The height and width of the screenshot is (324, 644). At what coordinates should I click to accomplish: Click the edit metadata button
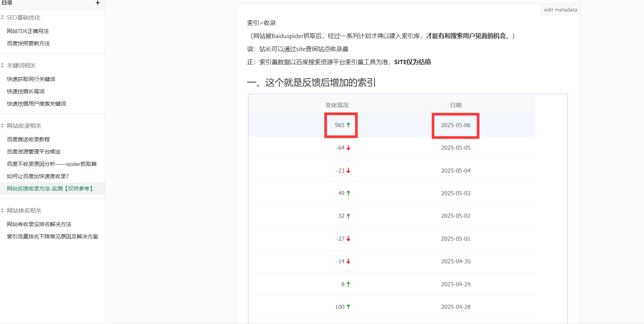tap(560, 10)
